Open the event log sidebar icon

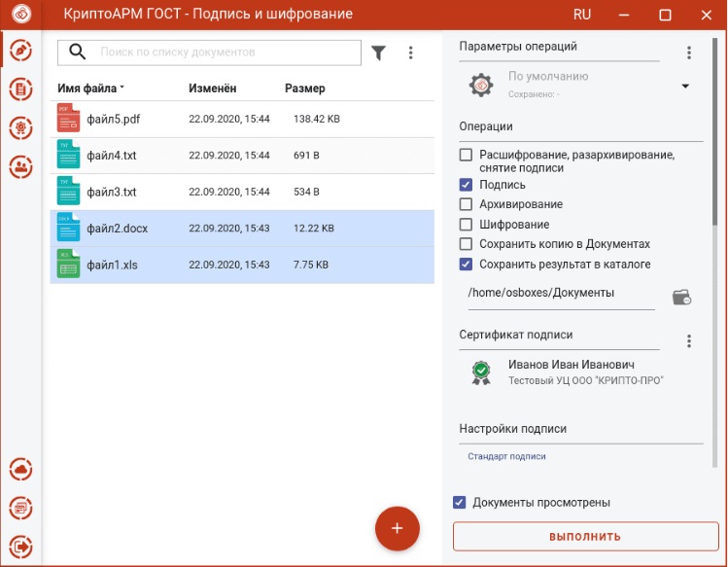[x=20, y=508]
